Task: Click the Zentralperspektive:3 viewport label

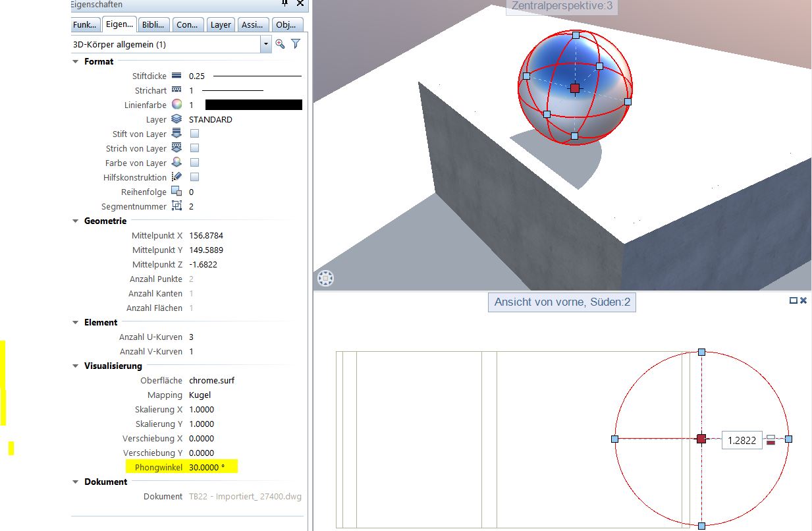Action: (x=561, y=7)
